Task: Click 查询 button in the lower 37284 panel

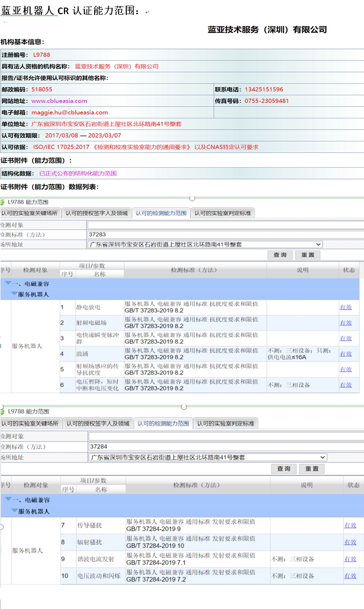Action: click(x=283, y=469)
